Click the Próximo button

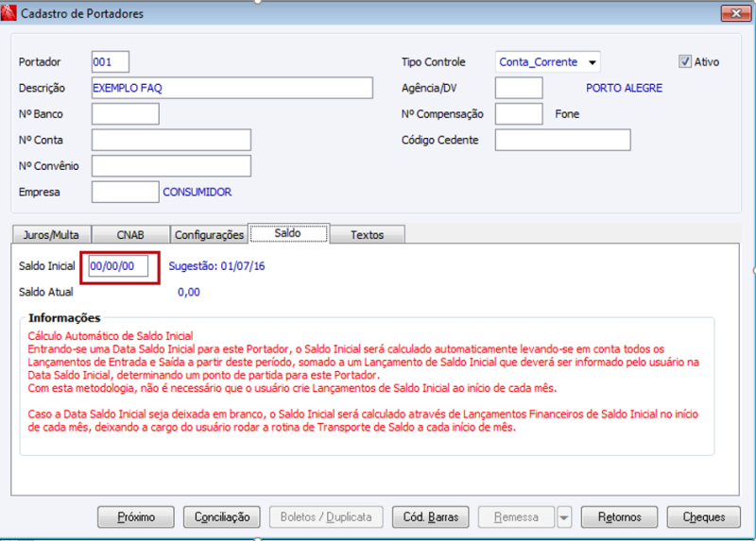pyautogui.click(x=136, y=516)
